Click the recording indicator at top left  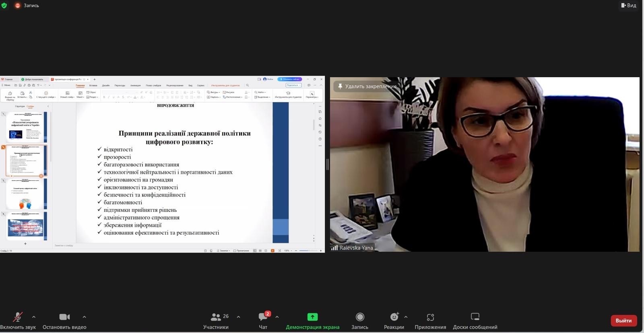click(27, 6)
